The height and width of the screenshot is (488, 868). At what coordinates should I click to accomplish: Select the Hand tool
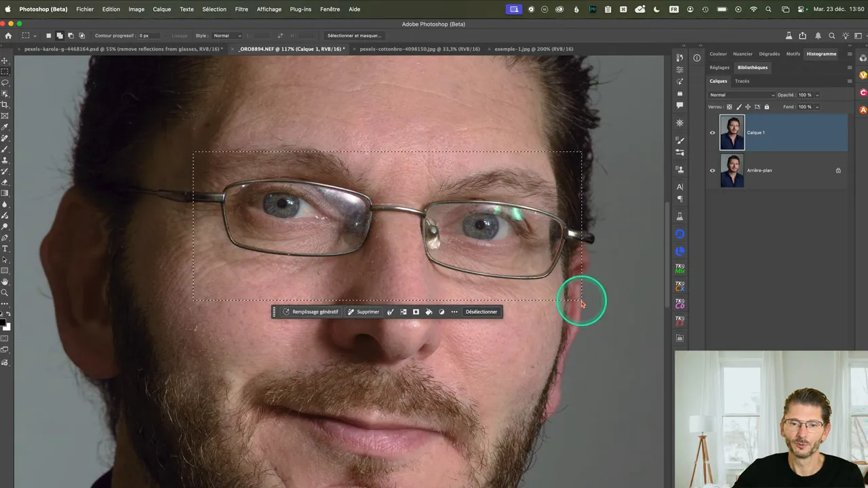(x=5, y=281)
